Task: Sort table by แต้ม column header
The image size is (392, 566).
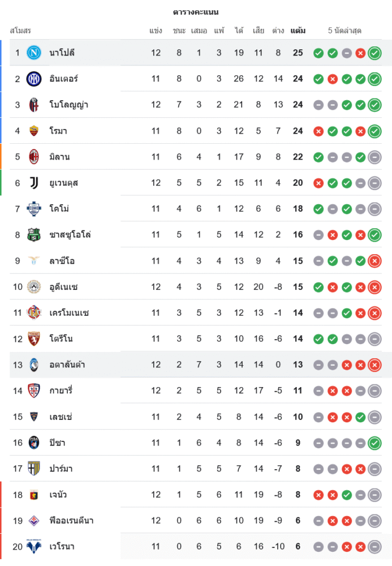Action: (x=298, y=31)
